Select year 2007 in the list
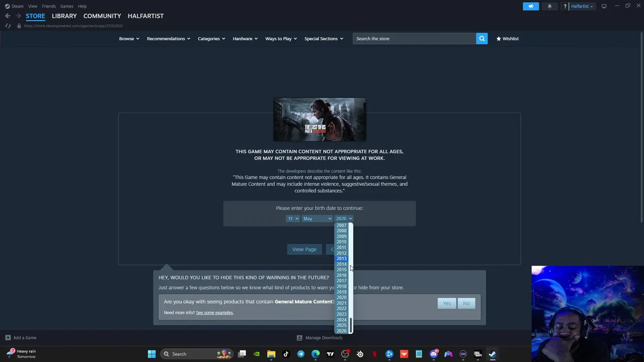The image size is (644, 362). [342, 225]
